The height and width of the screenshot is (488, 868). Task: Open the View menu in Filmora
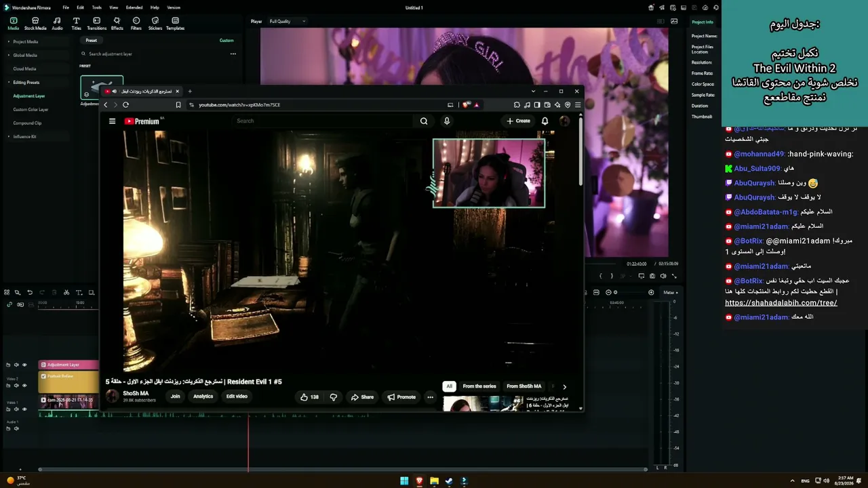click(113, 7)
